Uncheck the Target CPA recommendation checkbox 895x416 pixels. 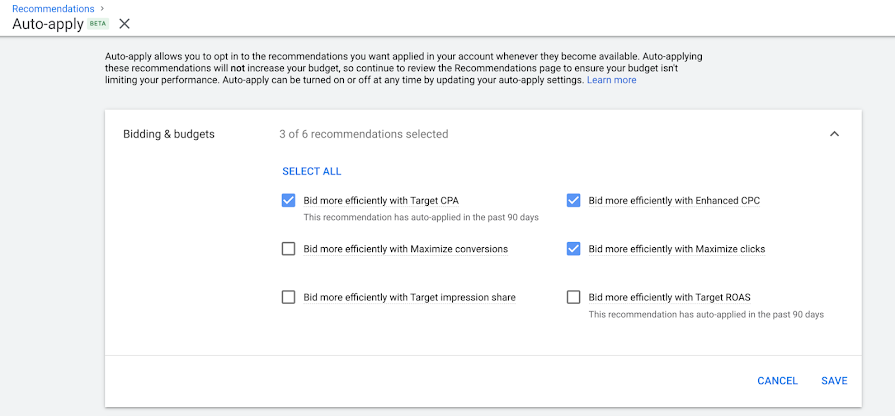point(289,200)
